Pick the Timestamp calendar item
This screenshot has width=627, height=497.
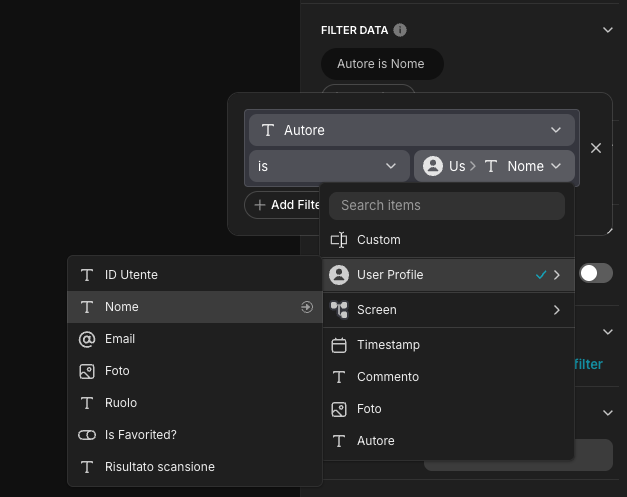[x=388, y=345]
